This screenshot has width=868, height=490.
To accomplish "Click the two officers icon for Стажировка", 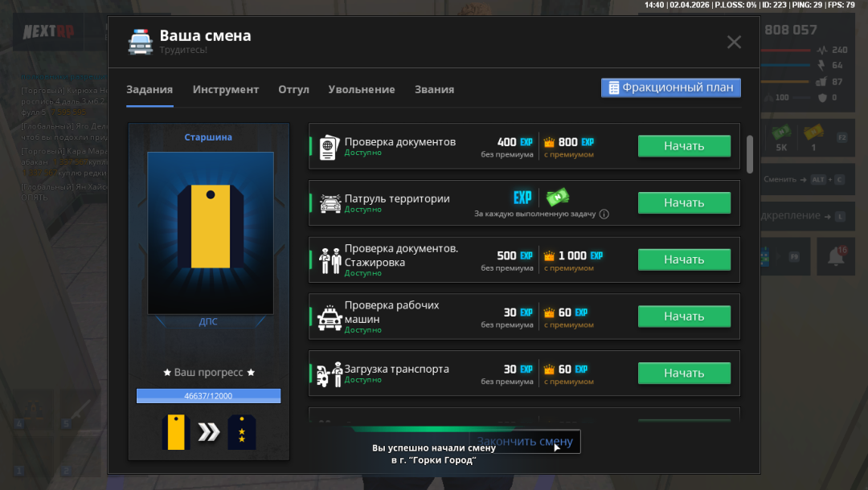I will [330, 260].
